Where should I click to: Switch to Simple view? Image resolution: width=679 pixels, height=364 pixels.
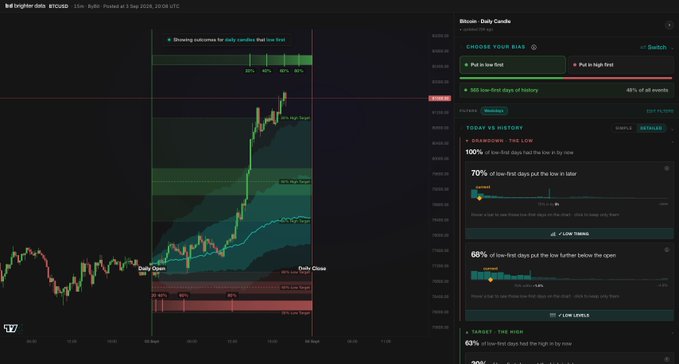tap(624, 128)
